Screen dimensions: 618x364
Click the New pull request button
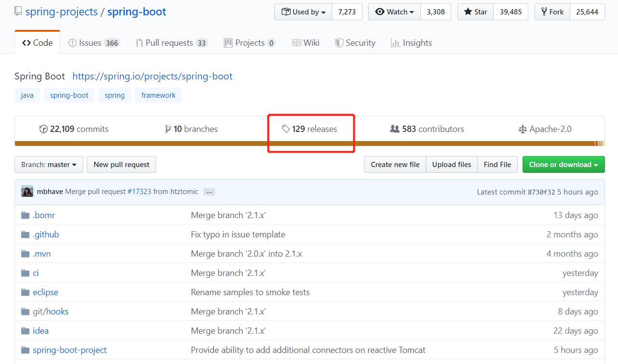point(121,164)
